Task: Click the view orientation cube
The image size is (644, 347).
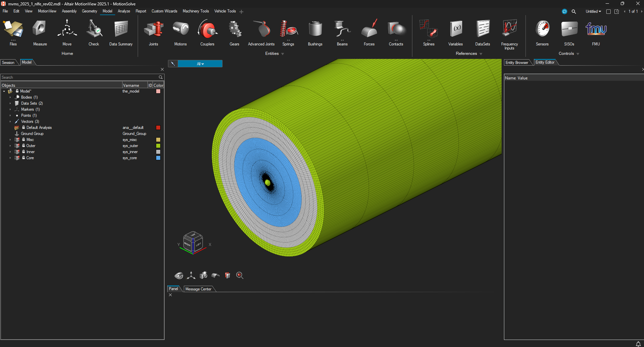Action: click(193, 242)
